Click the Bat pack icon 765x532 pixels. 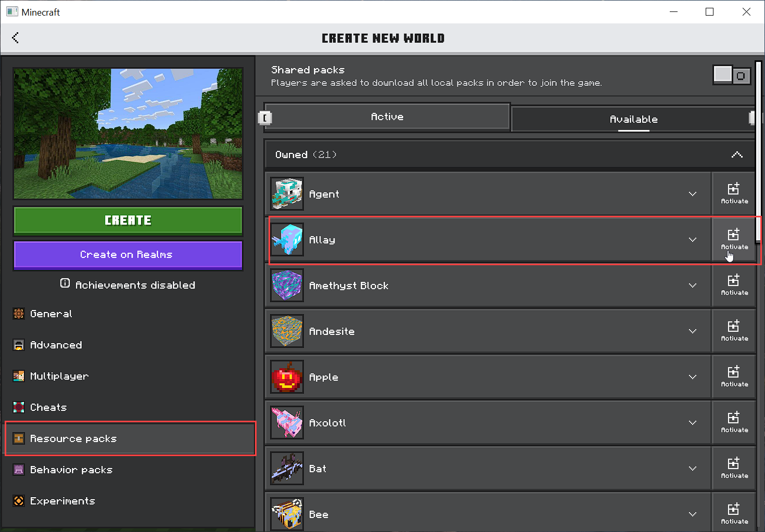coord(287,469)
